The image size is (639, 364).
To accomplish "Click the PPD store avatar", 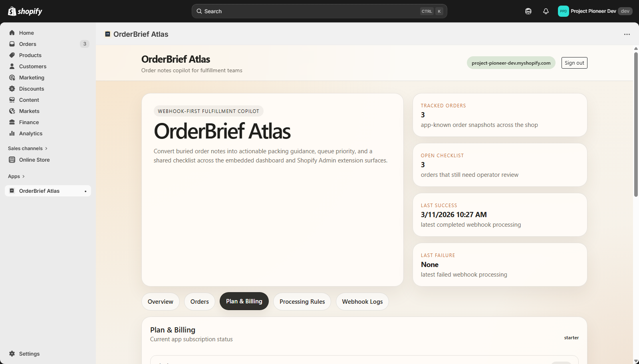I will pos(563,11).
